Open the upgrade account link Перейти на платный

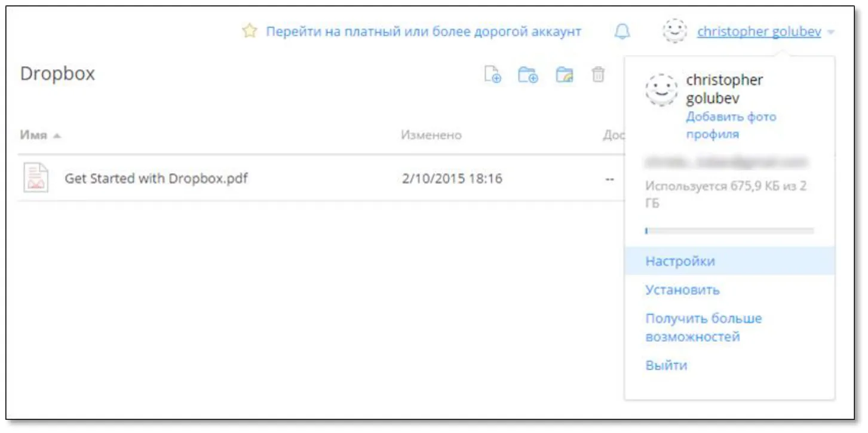point(423,32)
